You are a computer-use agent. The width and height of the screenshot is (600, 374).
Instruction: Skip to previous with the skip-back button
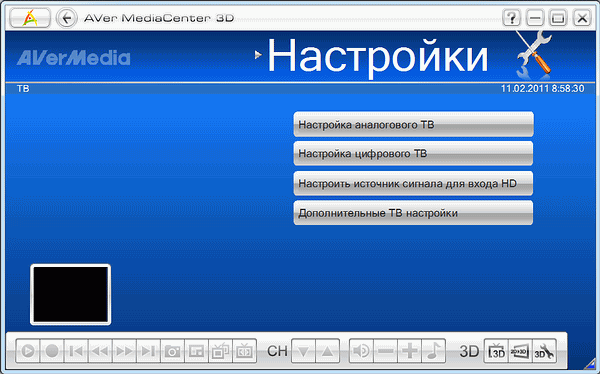[x=76, y=351]
